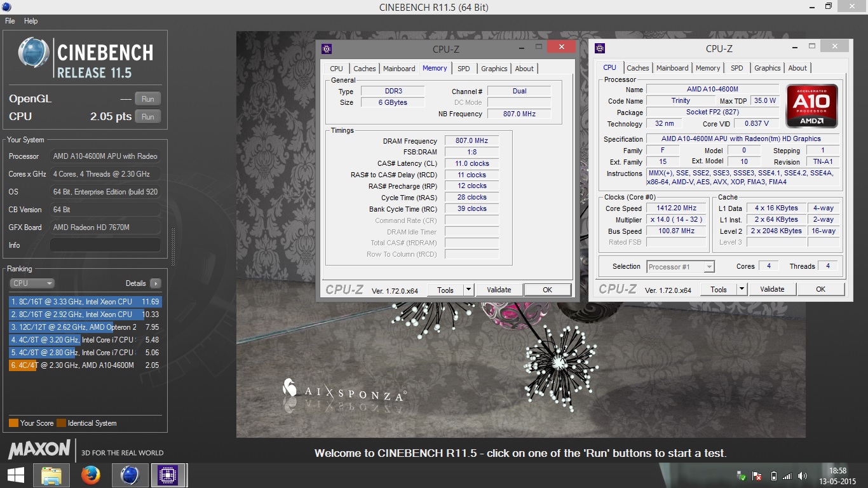Open About tab in Memory CPU-Z window
Viewport: 868px width, 488px height.
(x=524, y=69)
